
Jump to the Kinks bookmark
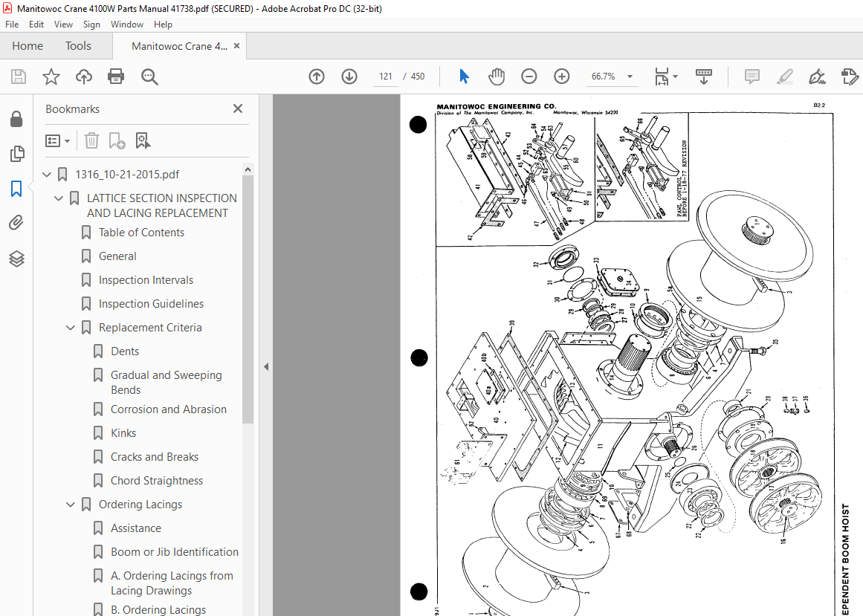[x=123, y=433]
